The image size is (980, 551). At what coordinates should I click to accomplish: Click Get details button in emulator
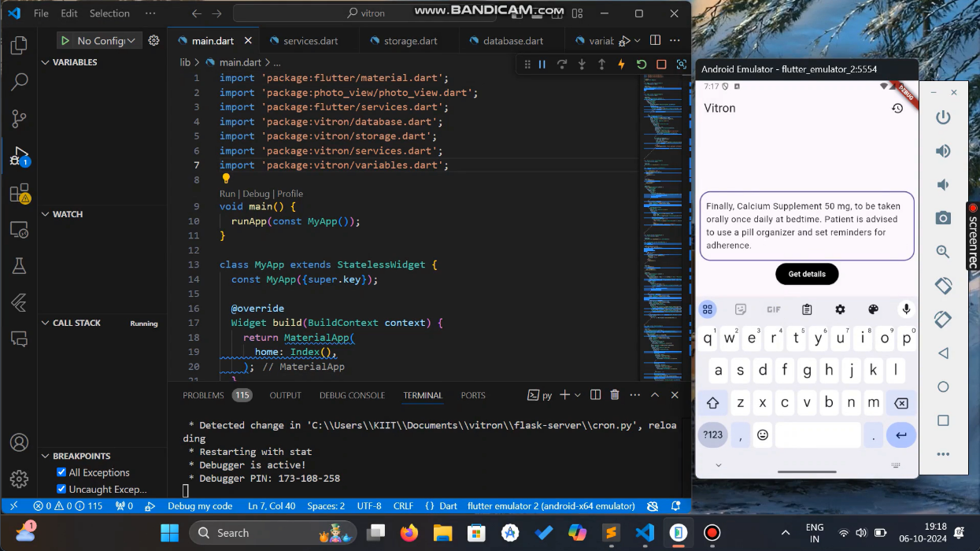pyautogui.click(x=807, y=274)
